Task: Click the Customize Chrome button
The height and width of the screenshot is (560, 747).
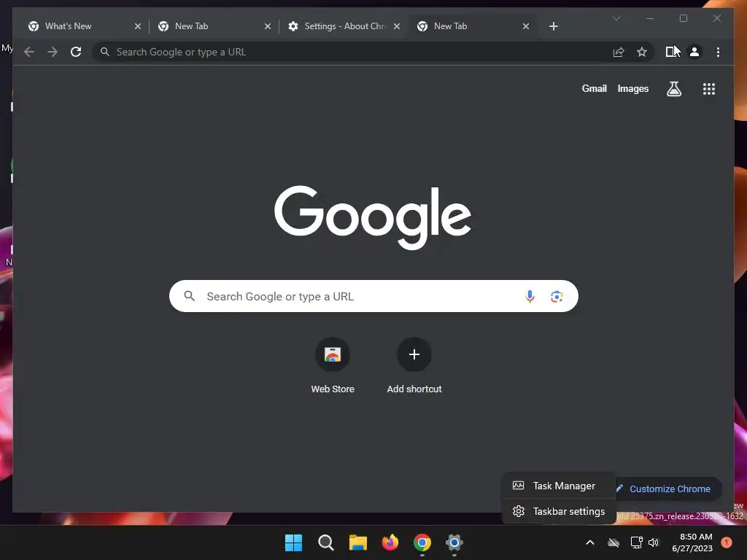Action: (668, 489)
